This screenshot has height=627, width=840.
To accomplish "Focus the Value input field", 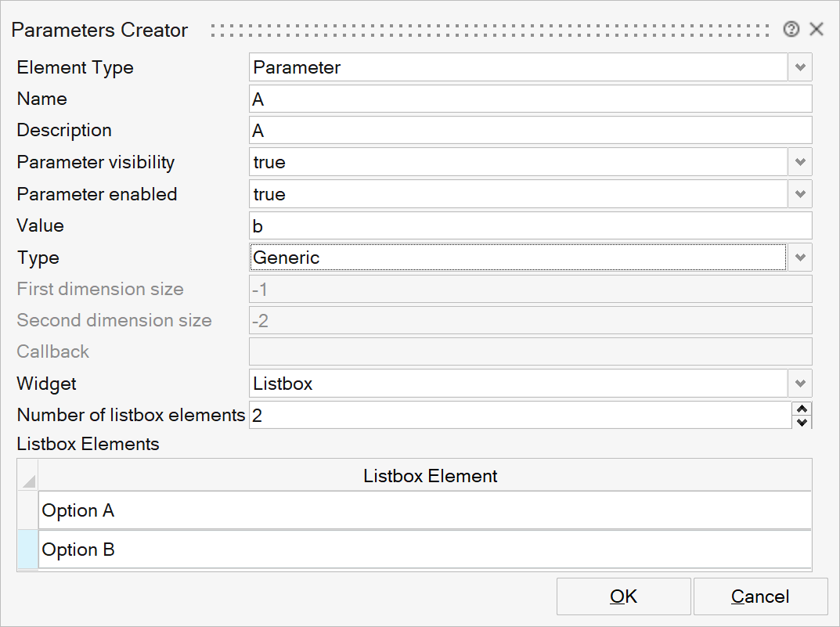I will pos(530,226).
